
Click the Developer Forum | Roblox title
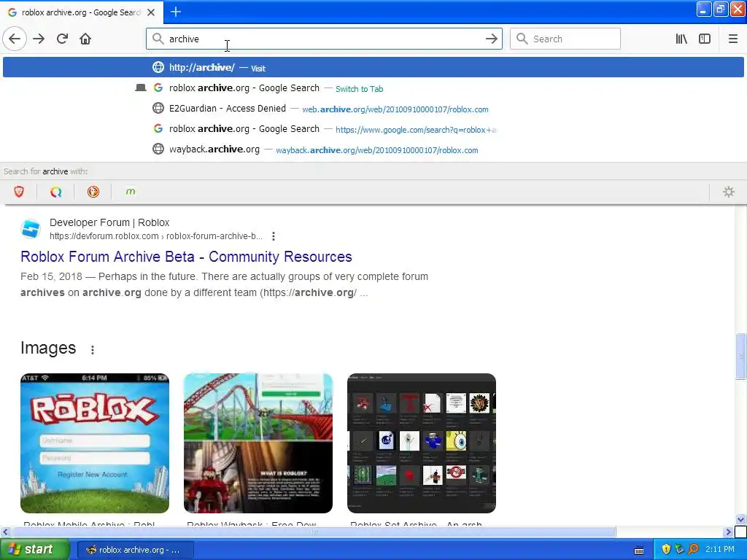pos(109,222)
